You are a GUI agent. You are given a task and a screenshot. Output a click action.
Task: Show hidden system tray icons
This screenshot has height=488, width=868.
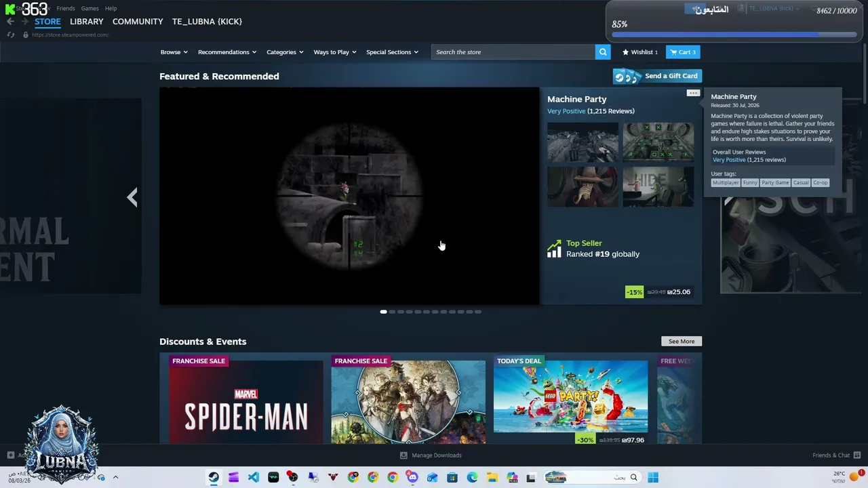[115, 477]
